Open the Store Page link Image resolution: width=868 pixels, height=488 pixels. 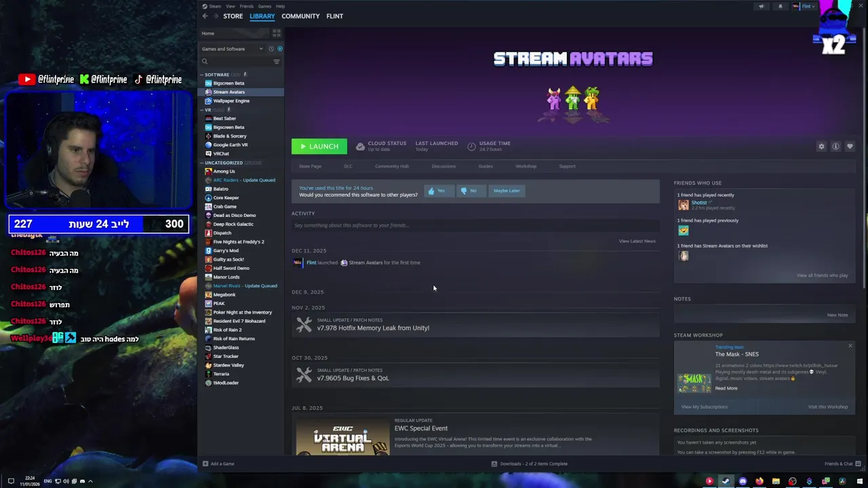tap(310, 166)
